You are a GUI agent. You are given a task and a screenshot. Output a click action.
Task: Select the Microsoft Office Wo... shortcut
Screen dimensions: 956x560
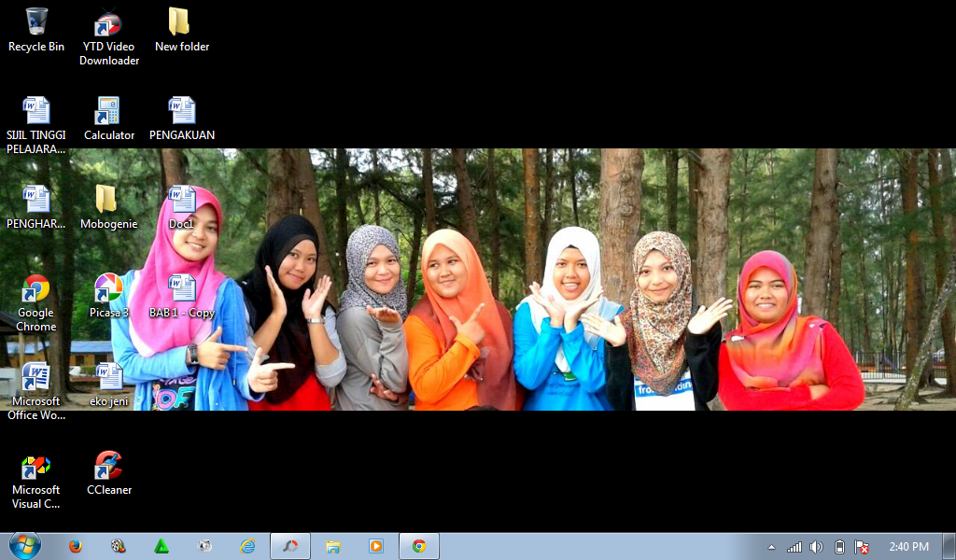[36, 391]
